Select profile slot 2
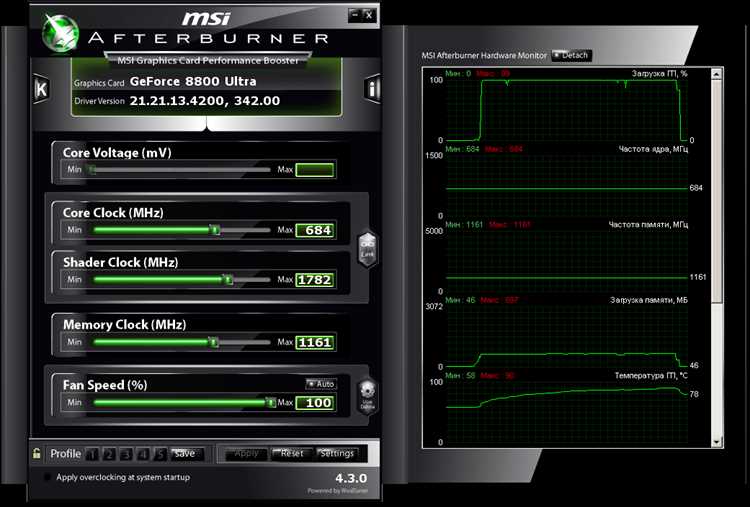The image size is (750, 507). pyautogui.click(x=109, y=454)
